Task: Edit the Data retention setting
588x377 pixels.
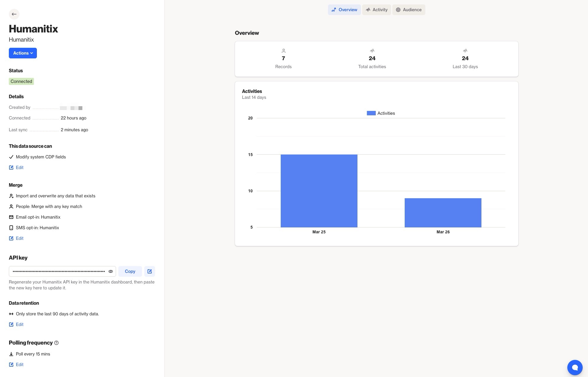Action: click(16, 324)
